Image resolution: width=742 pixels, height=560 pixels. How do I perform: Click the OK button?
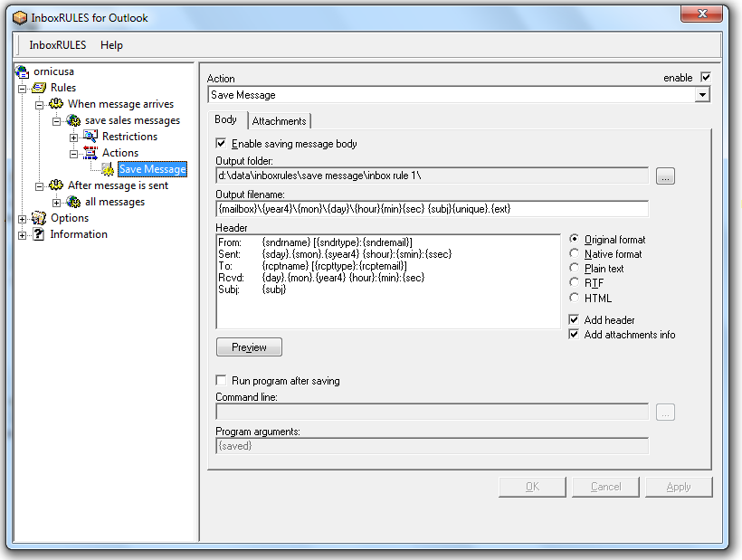point(532,487)
